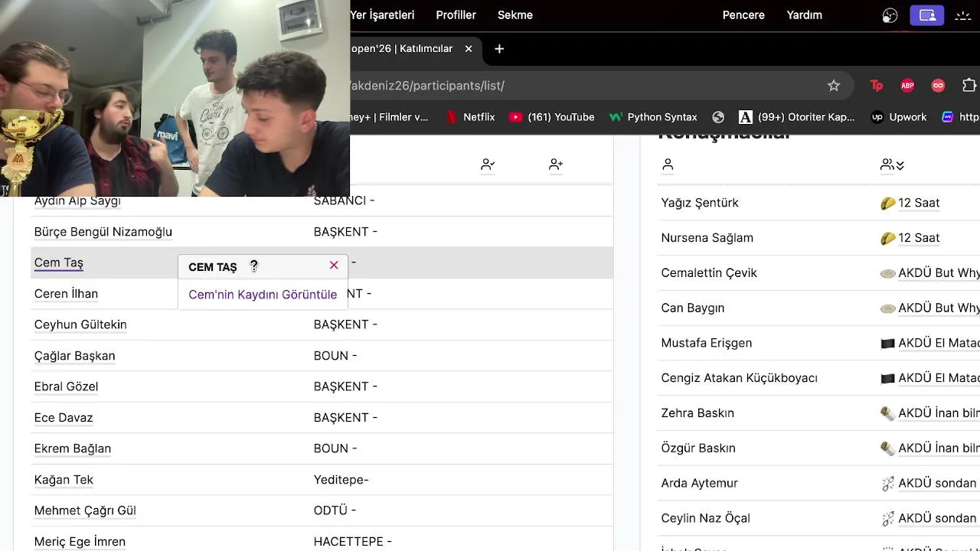This screenshot has width=980, height=551.
Task: Sort speakers by the person name column icon
Action: tap(668, 165)
